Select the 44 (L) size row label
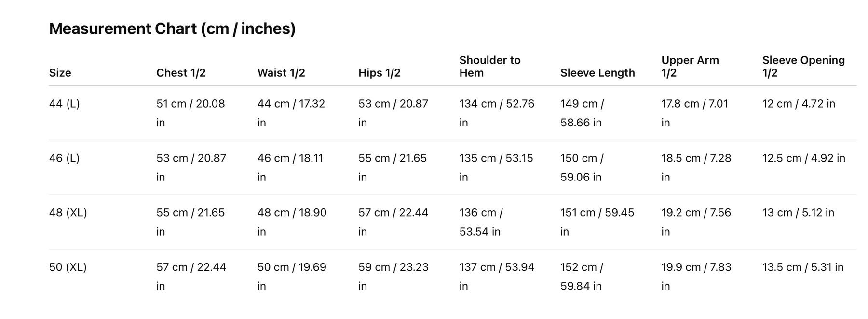Image resolution: width=868 pixels, height=319 pixels. click(x=64, y=104)
